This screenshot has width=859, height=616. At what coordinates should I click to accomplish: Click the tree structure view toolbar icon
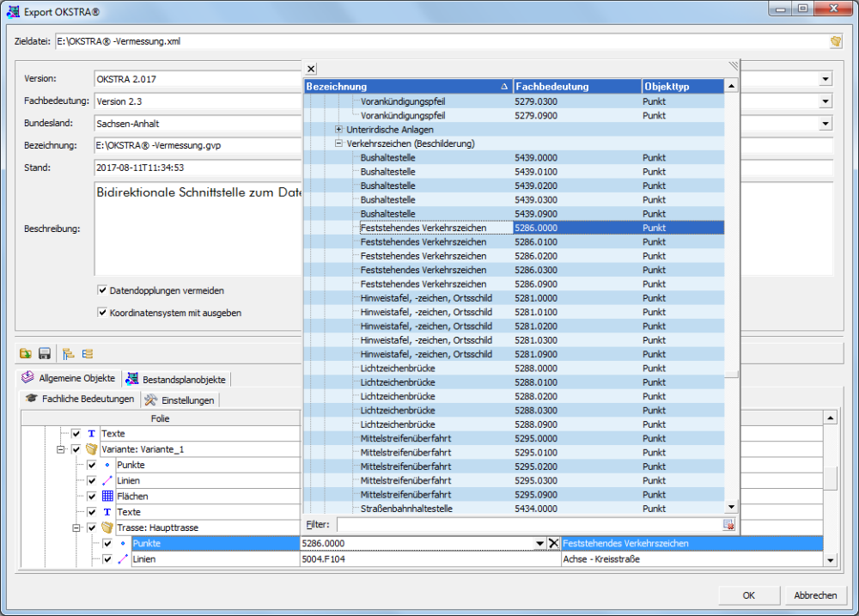pos(68,353)
